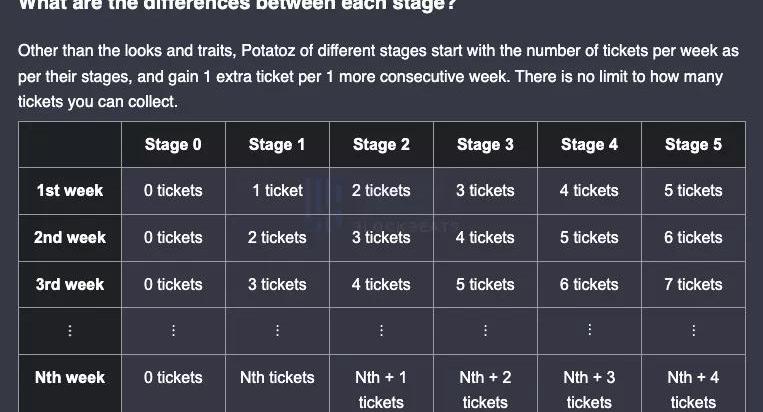
Task: Select the Stage 4 column header
Action: (x=589, y=145)
